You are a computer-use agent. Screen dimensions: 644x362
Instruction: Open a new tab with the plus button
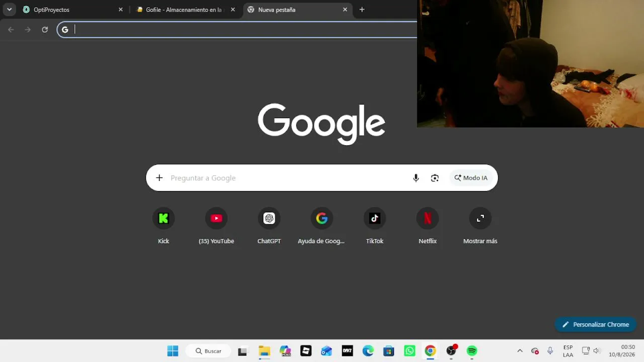[362, 10]
